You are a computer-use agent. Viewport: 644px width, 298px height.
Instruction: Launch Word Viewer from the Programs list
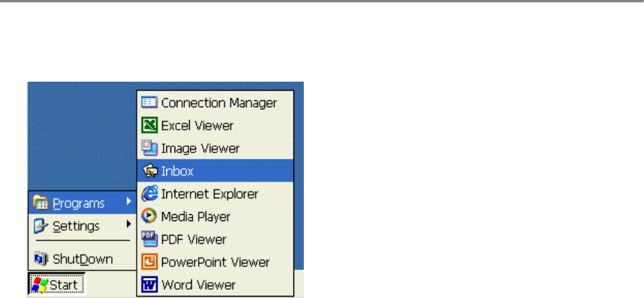(x=198, y=284)
